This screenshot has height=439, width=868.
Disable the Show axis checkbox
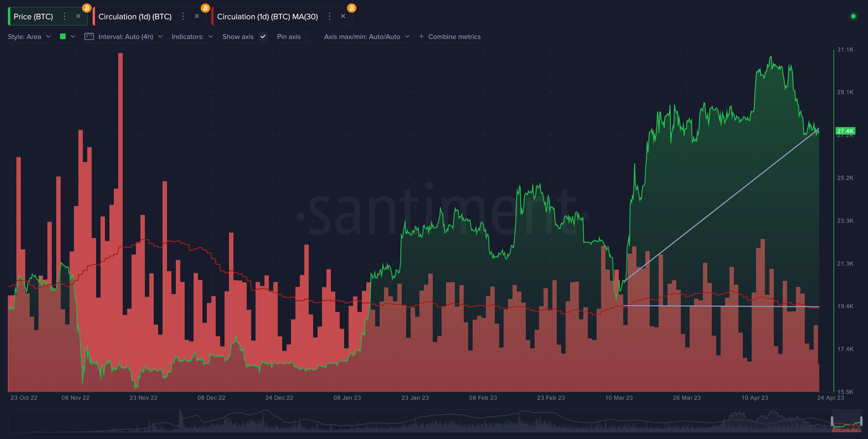[263, 36]
